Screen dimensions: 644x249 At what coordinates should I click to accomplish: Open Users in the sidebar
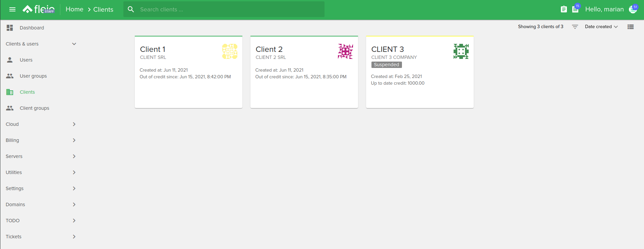pyautogui.click(x=26, y=60)
